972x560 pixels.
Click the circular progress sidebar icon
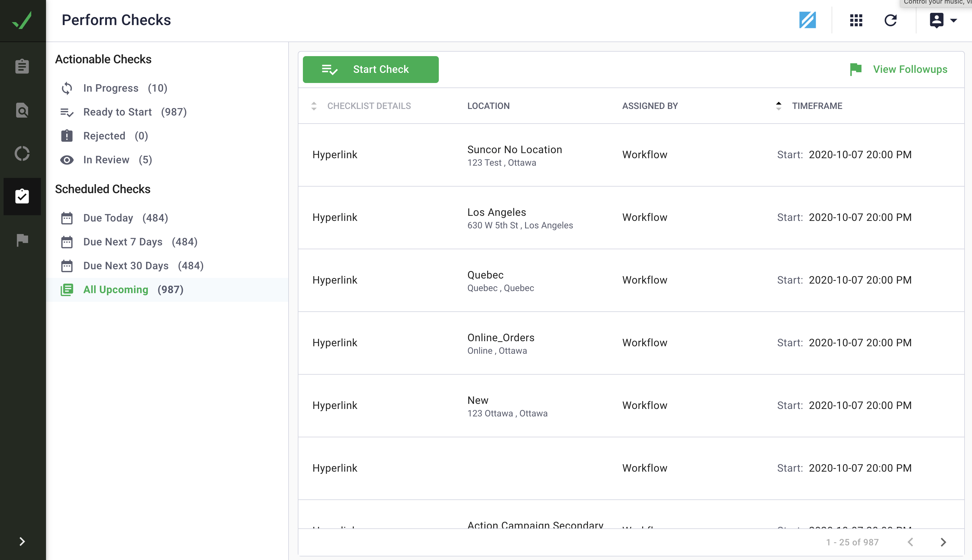click(22, 153)
